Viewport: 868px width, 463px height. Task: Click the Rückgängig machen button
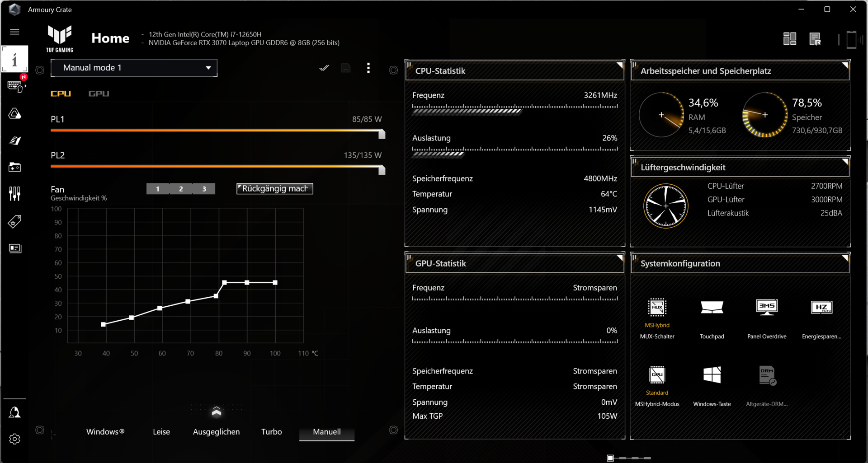[x=275, y=189]
